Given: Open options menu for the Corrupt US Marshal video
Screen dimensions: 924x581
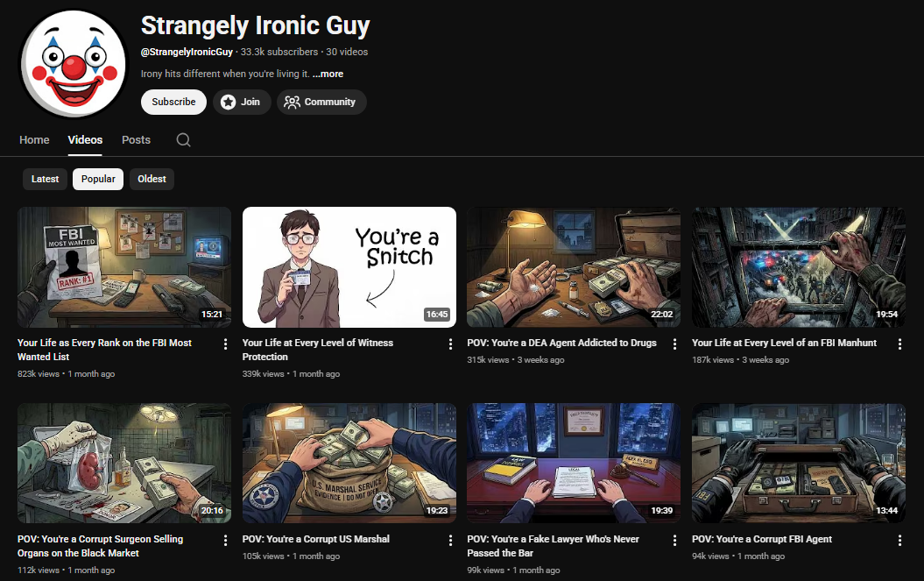Looking at the screenshot, I should tap(450, 540).
